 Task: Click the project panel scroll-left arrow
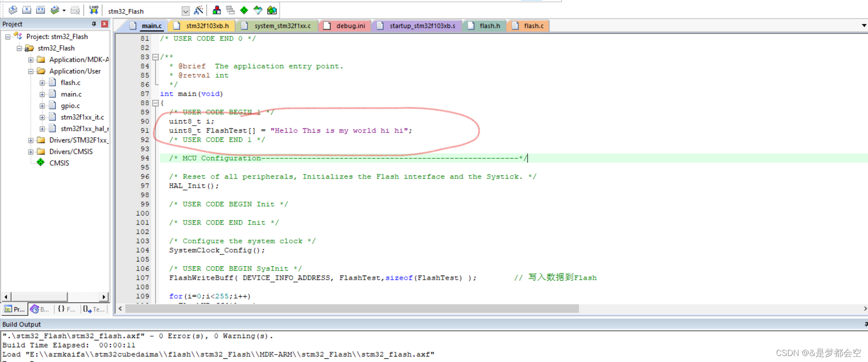click(x=6, y=297)
